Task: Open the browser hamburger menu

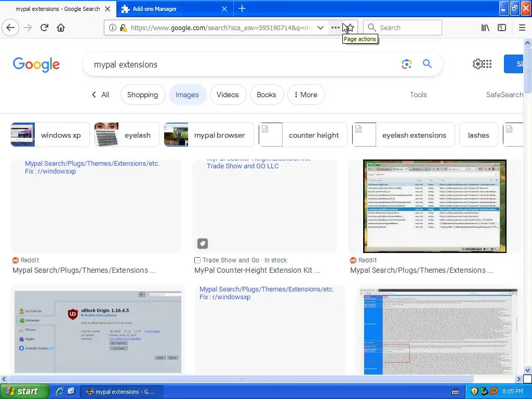Action: 522,28
